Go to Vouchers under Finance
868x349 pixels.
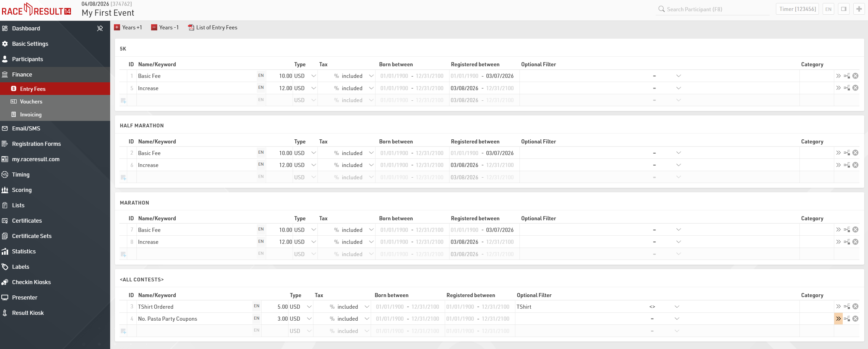31,101
